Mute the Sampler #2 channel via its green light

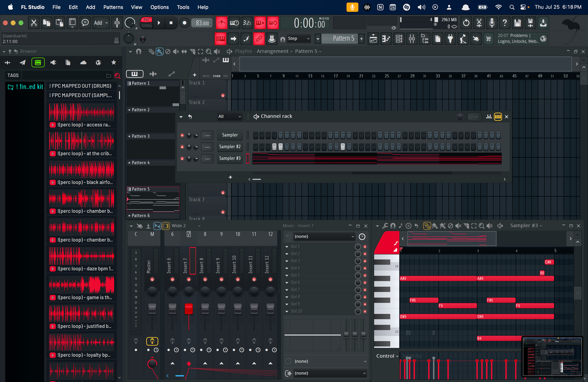[182, 147]
